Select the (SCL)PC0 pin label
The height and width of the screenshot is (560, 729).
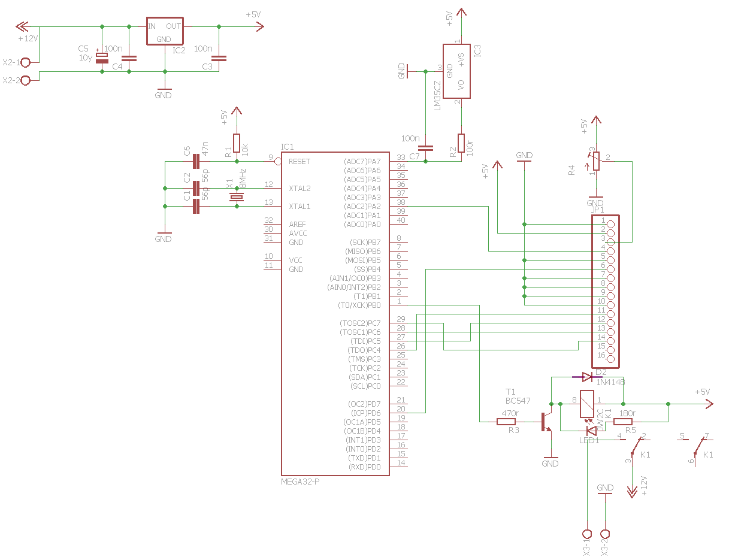[365, 386]
